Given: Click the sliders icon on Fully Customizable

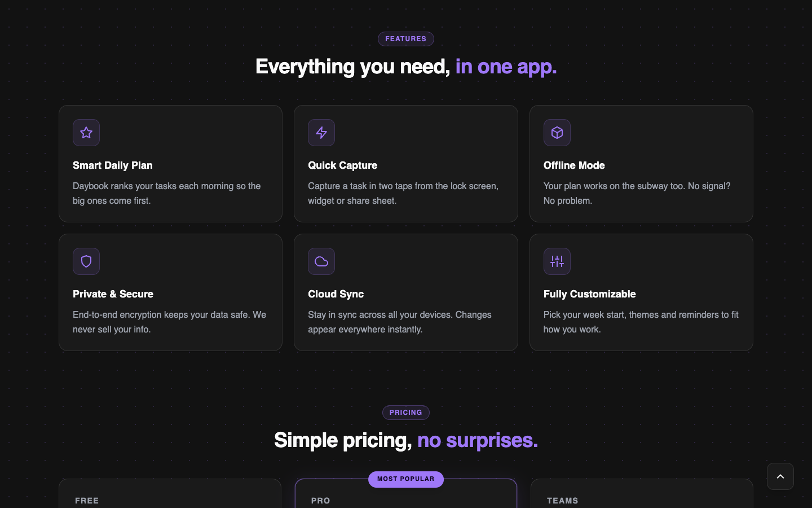Looking at the screenshot, I should coord(557,261).
